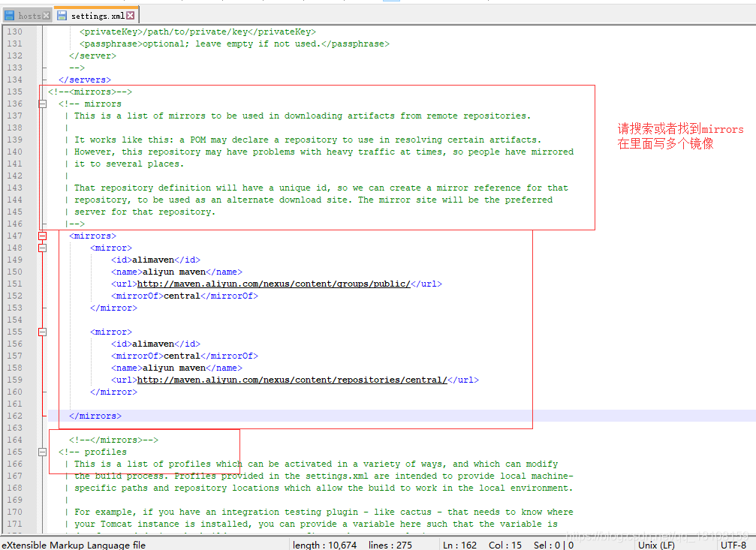Click 'alimaven' id on line 149
This screenshot has height=550, width=756.
pos(153,260)
